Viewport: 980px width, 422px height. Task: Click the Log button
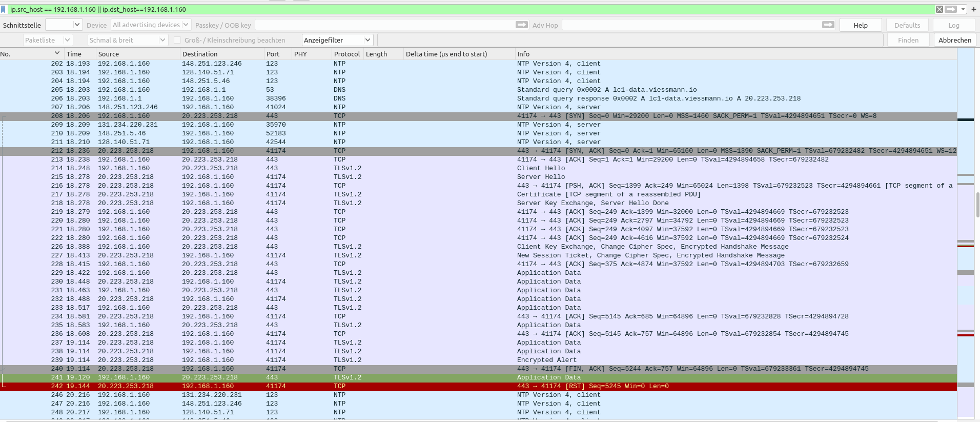click(954, 25)
